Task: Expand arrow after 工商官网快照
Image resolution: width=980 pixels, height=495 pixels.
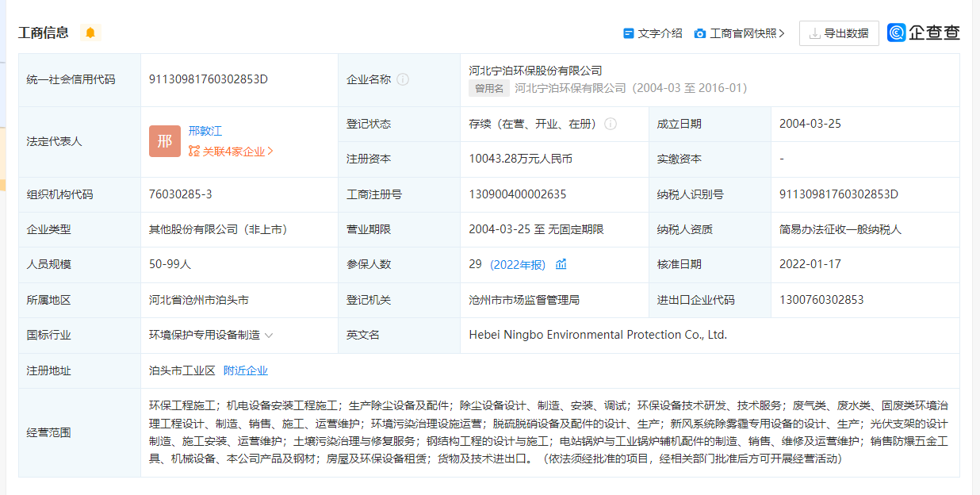Action: 782,33
